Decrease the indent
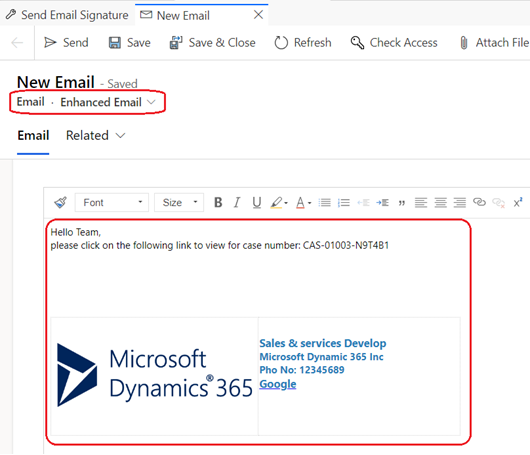The image size is (530, 455). coord(363,202)
